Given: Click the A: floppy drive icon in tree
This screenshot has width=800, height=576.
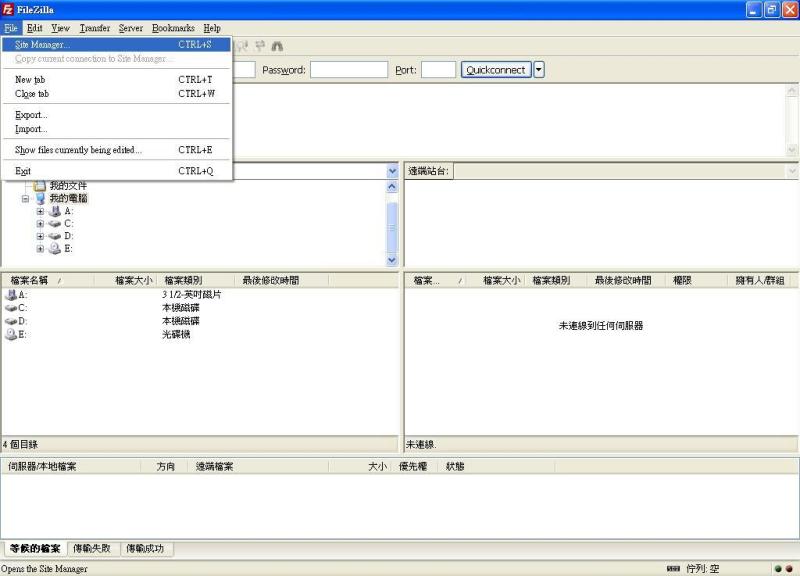Looking at the screenshot, I should point(55,211).
